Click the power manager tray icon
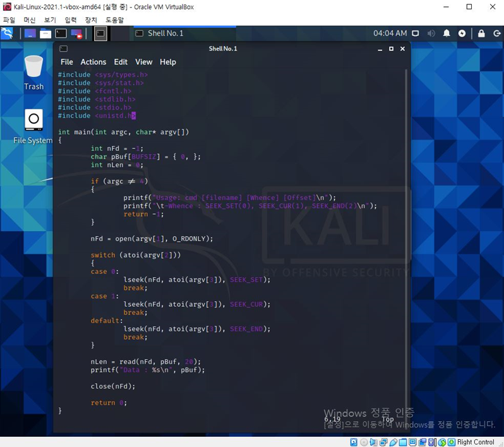 coord(462,33)
